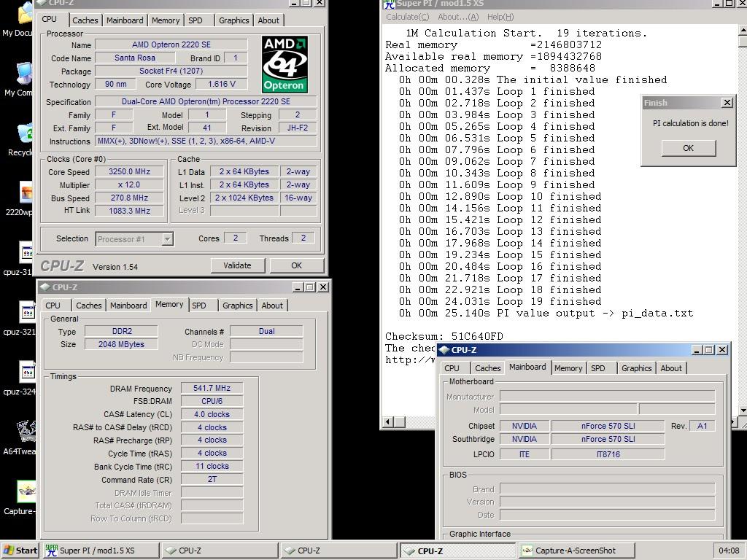
Task: Open the My Documents desktop icon
Action: pos(25,15)
